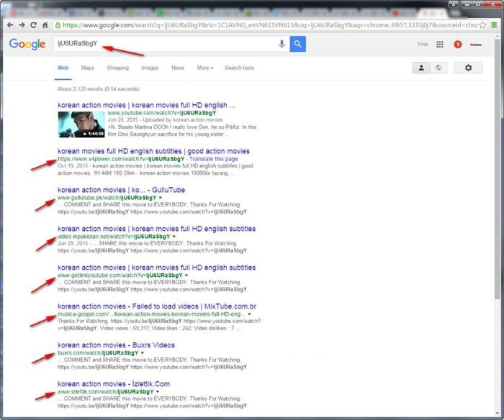Click the blue search magnifier button

coord(297,44)
